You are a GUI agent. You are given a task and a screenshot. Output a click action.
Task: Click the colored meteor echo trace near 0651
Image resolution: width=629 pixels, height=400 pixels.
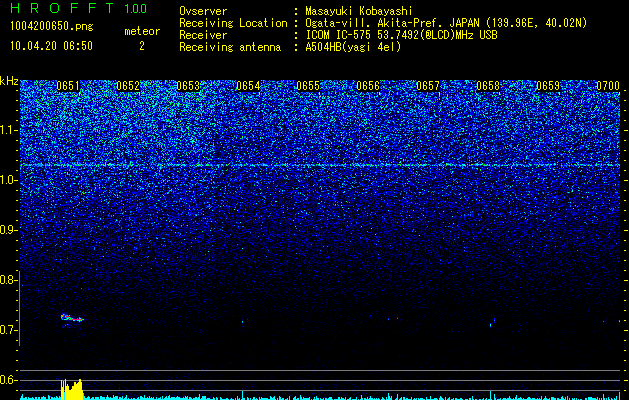point(72,318)
